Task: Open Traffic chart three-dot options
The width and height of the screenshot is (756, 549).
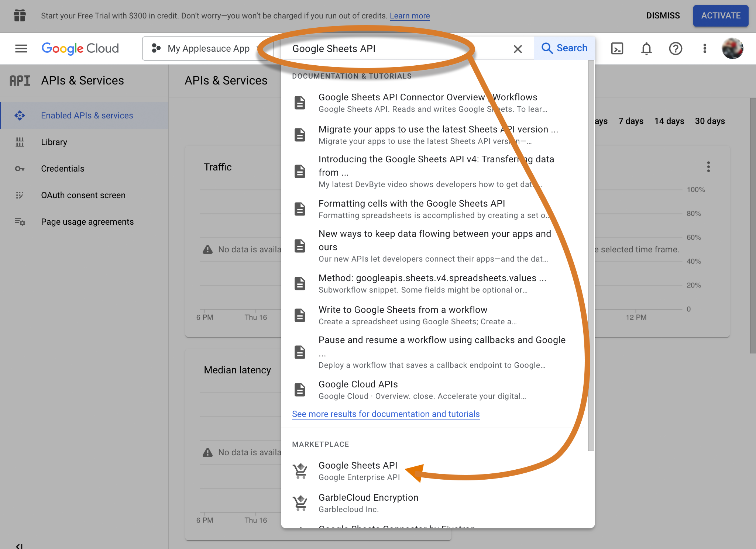Action: coord(708,167)
